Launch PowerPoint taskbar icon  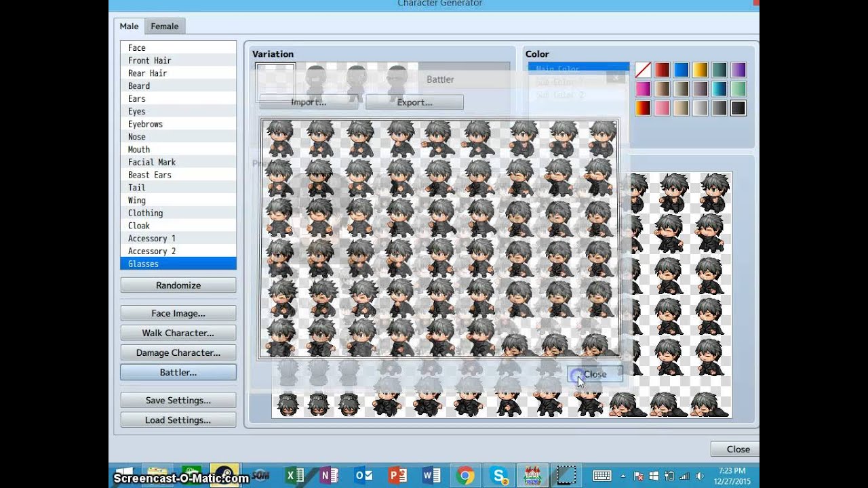(397, 475)
